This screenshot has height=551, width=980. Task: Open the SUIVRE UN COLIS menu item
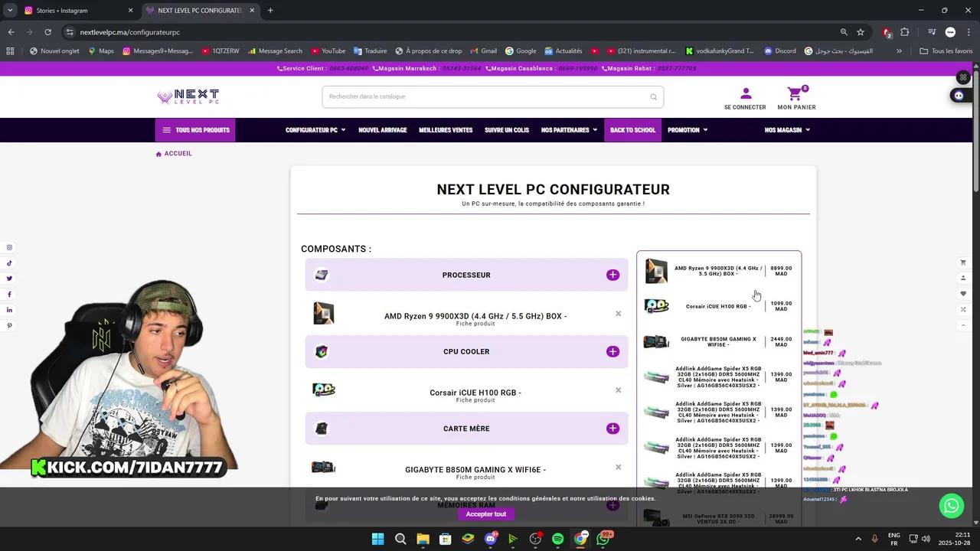[x=507, y=130]
